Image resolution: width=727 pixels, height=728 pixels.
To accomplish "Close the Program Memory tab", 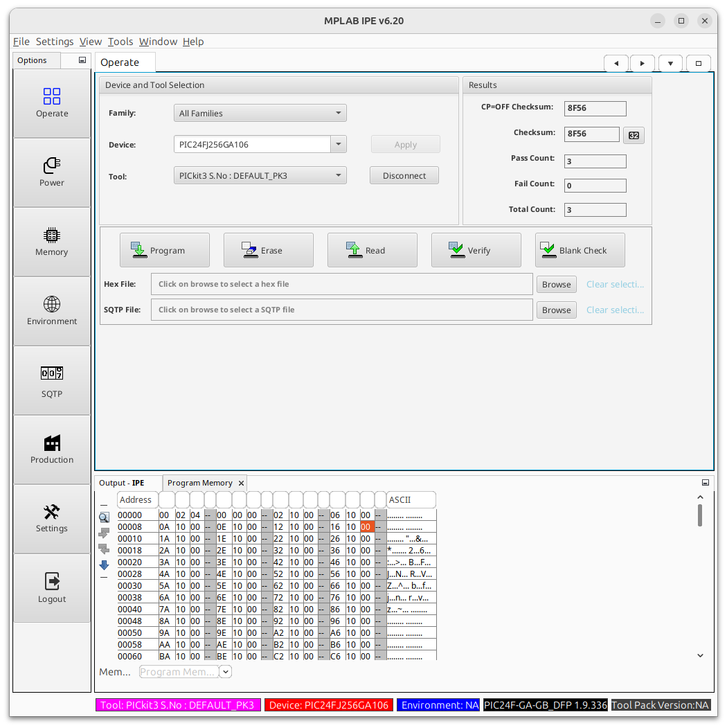I will 241,483.
